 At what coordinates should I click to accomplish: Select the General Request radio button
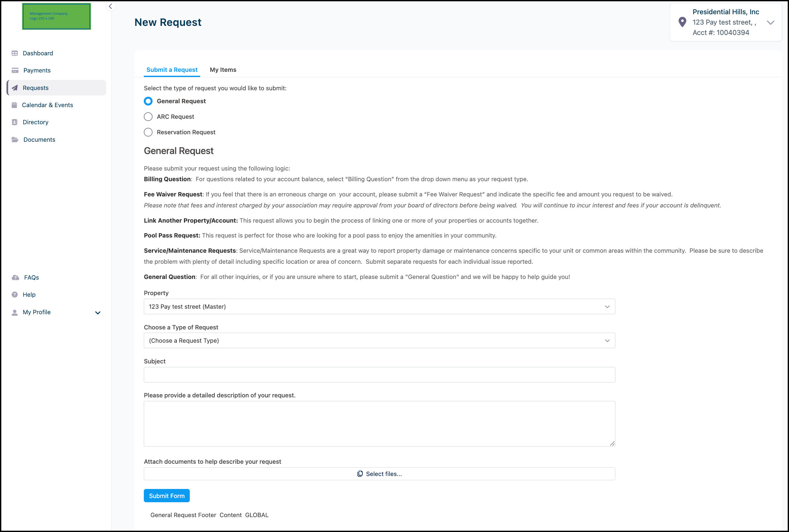pos(148,101)
